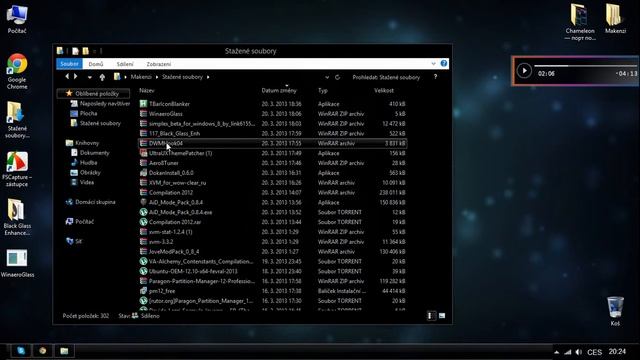Open Knihovny in the navigation pane
The width and height of the screenshot is (640, 360).
click(x=82, y=143)
